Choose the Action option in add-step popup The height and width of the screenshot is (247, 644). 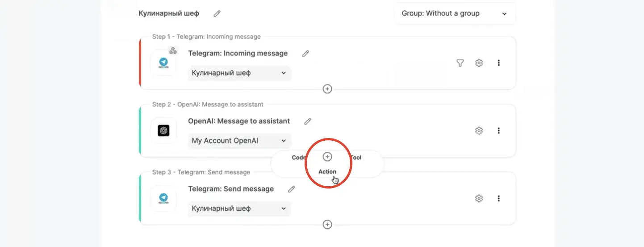pos(327,172)
